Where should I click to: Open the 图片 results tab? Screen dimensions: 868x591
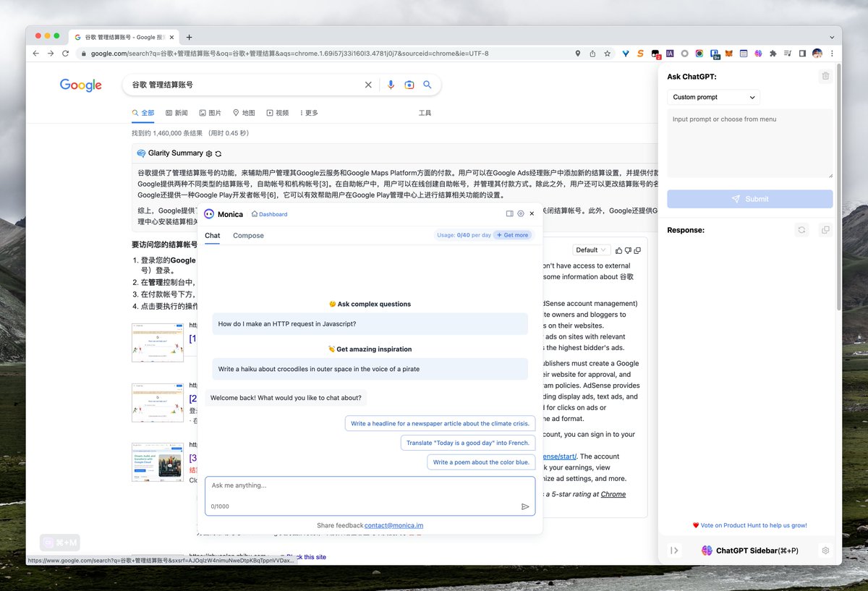(x=210, y=113)
